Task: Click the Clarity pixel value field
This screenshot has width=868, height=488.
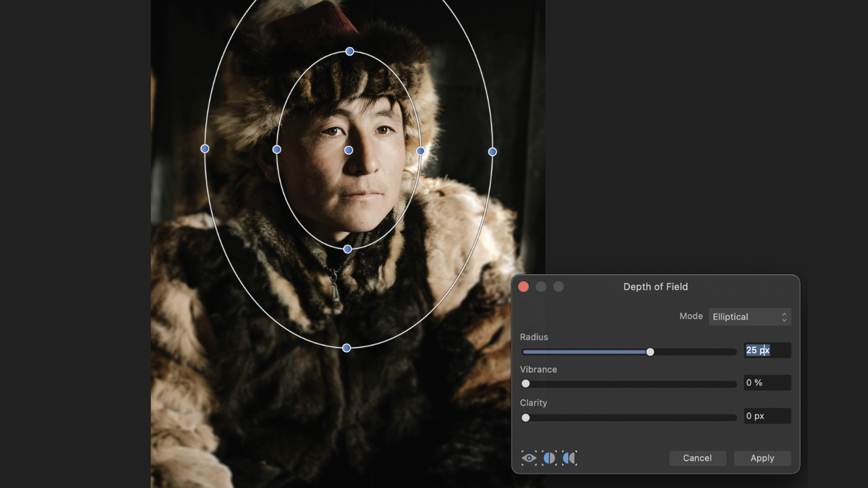Action: (767, 416)
